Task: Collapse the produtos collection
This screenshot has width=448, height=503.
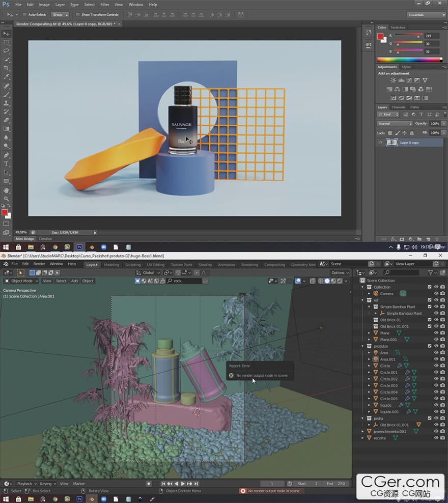Action: (362, 346)
